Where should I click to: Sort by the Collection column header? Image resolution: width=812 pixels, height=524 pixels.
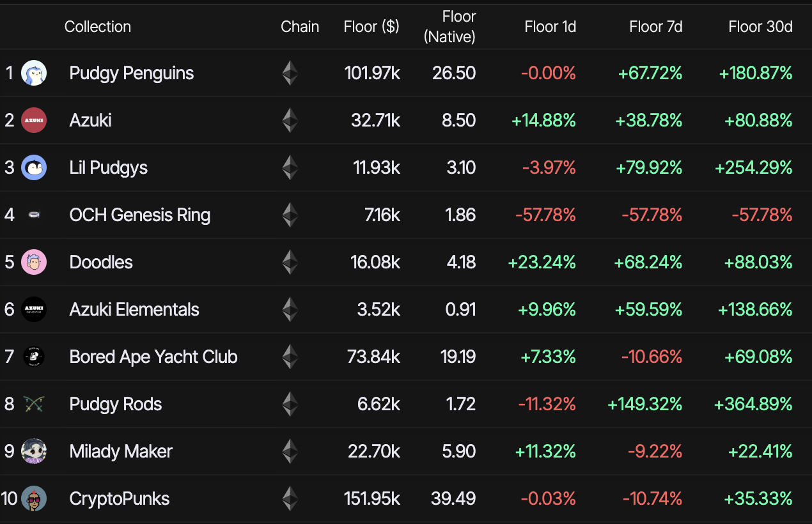coord(98,27)
